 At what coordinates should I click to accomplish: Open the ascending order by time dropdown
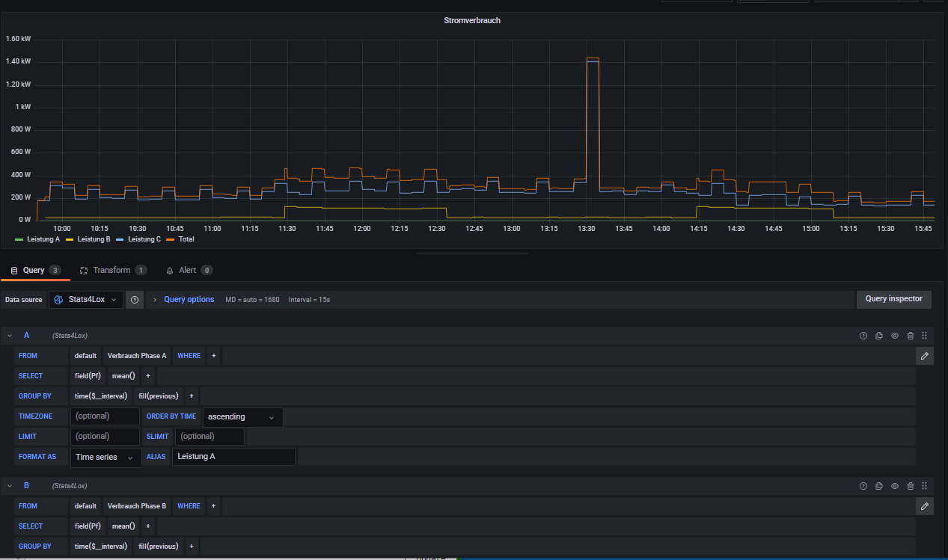pyautogui.click(x=241, y=417)
